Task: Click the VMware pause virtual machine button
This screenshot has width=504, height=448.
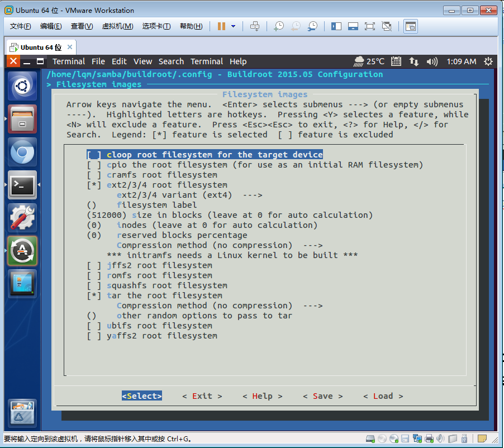Action: 221,26
